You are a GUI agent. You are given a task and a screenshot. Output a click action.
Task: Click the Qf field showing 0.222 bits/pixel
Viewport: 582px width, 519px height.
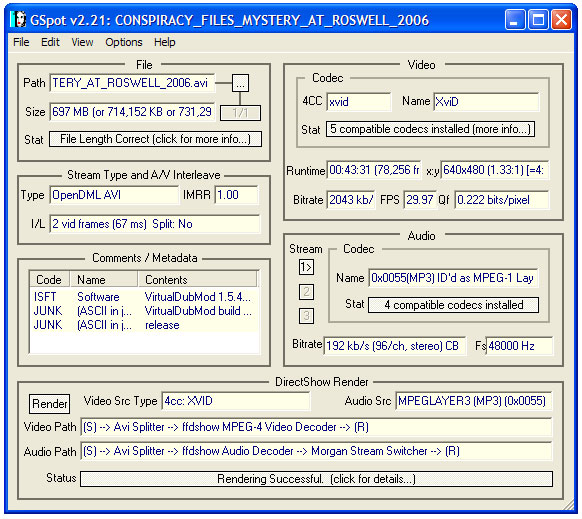(501, 200)
